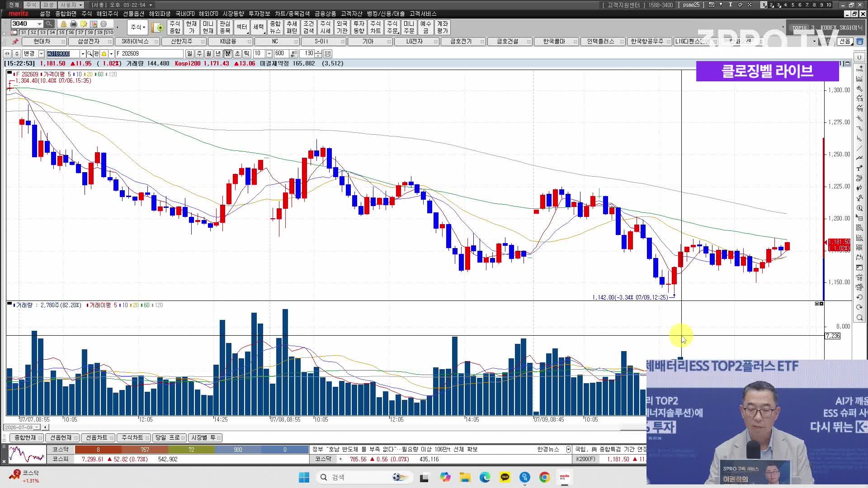The width and height of the screenshot is (868, 488).
Task: Click the 조건검색 toolbar button
Action: tap(308, 27)
